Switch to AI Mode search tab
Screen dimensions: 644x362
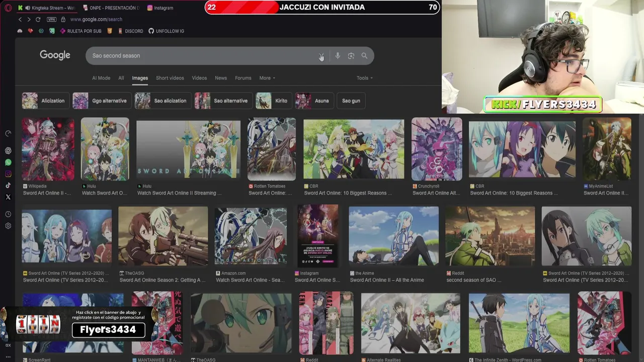[x=101, y=78]
